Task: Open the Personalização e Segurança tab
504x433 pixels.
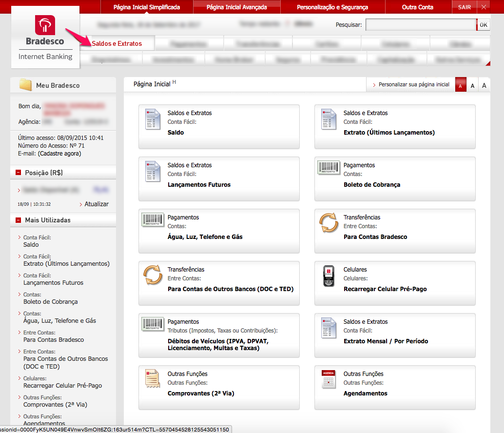Action: tap(332, 7)
